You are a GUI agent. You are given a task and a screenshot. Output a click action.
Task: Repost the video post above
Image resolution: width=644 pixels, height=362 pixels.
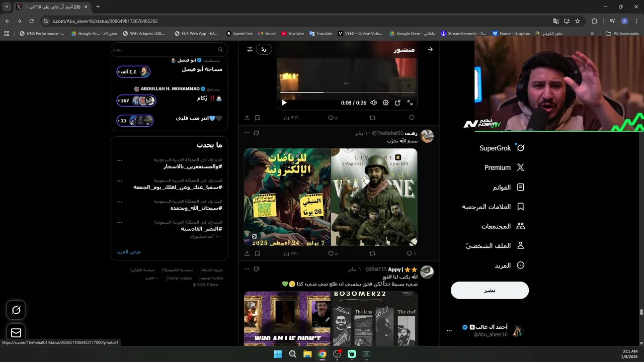[372, 118]
